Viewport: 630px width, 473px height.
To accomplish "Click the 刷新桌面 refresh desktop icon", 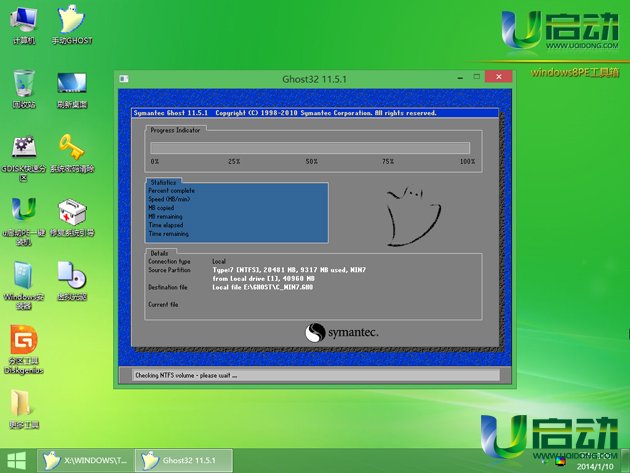I will [x=72, y=89].
